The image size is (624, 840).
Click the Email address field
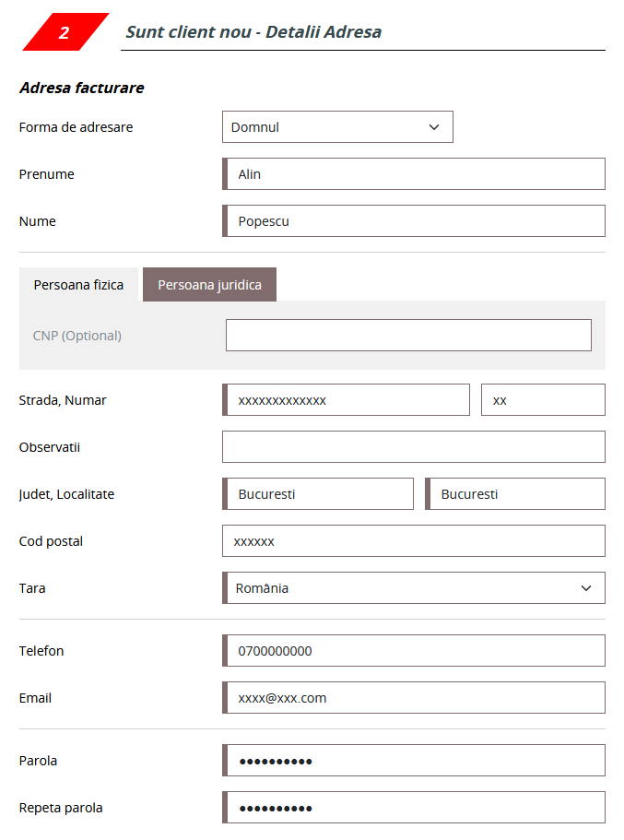(415, 698)
